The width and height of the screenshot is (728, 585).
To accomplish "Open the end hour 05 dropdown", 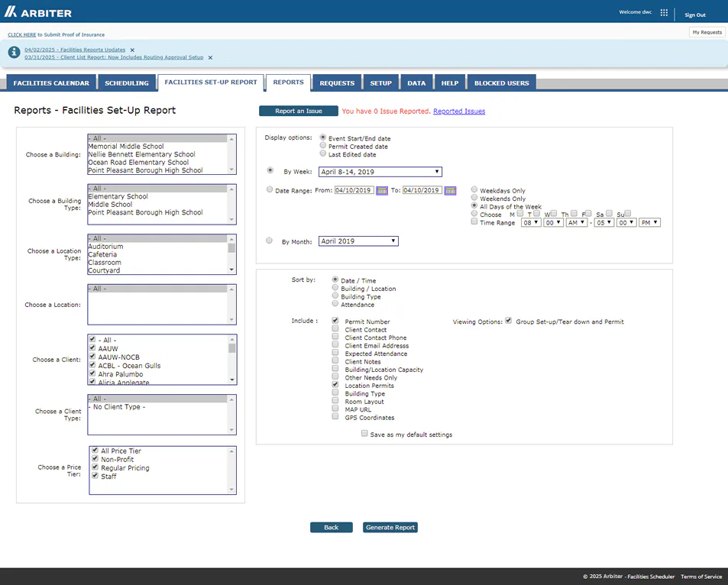I will 604,223.
